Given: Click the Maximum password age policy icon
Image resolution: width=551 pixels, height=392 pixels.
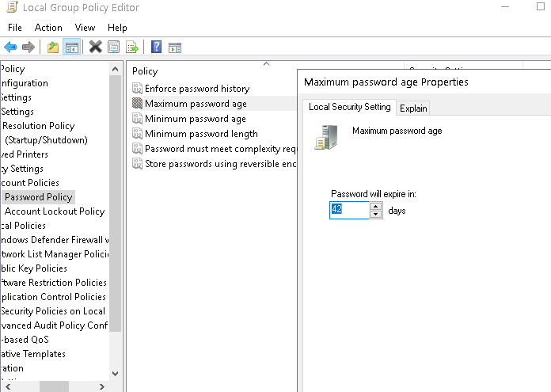Looking at the screenshot, I should point(137,104).
